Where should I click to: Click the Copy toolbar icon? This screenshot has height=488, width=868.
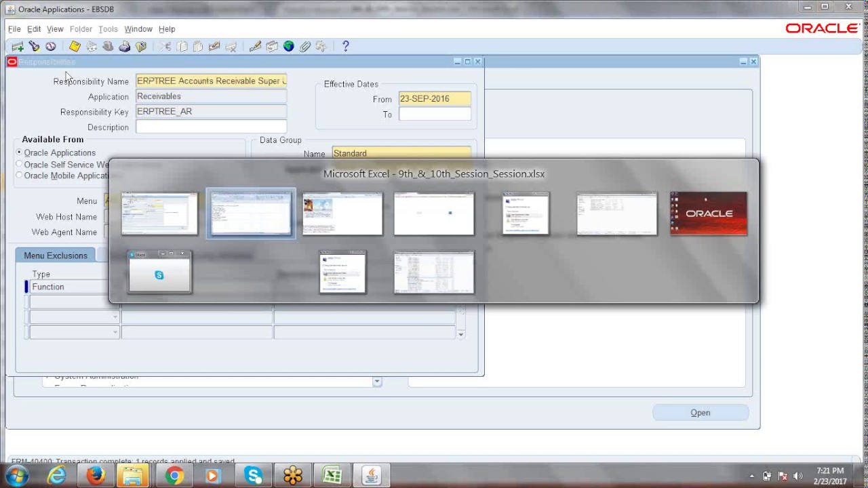coord(182,46)
